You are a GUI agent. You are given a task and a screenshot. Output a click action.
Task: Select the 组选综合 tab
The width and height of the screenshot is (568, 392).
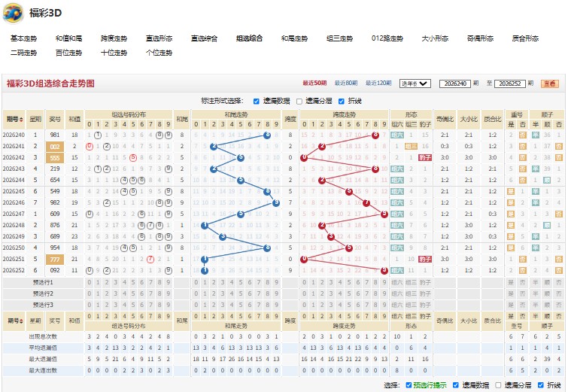pos(249,38)
